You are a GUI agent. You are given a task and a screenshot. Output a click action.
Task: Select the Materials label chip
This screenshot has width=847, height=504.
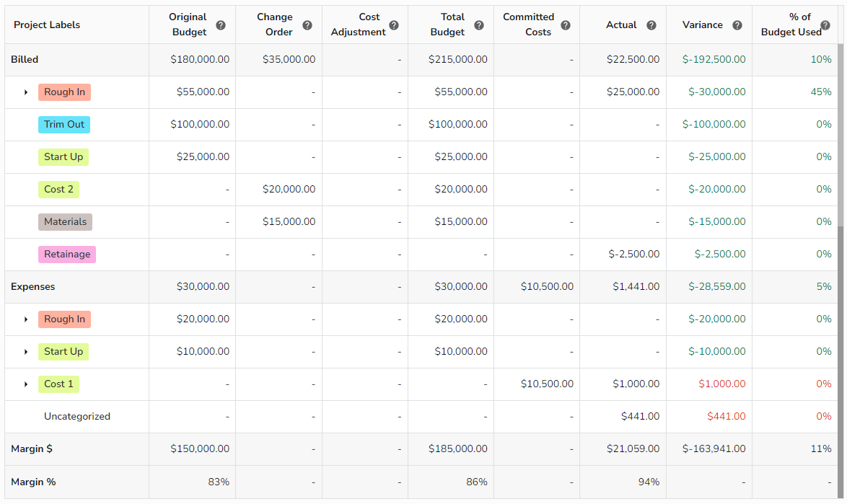click(x=65, y=221)
